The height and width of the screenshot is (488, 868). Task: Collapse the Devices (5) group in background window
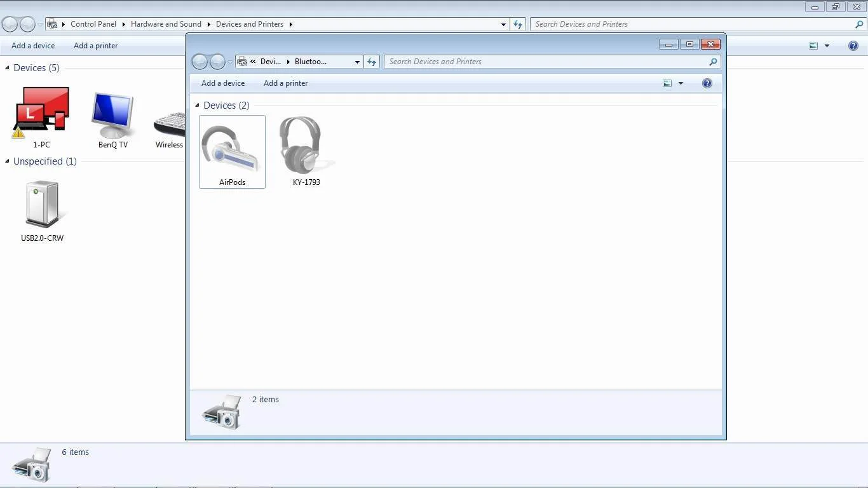(7, 68)
